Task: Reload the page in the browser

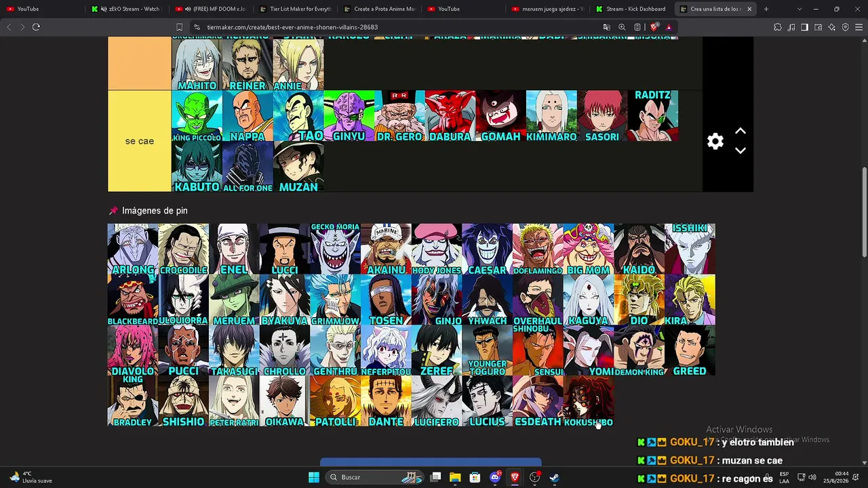Action: (x=36, y=27)
